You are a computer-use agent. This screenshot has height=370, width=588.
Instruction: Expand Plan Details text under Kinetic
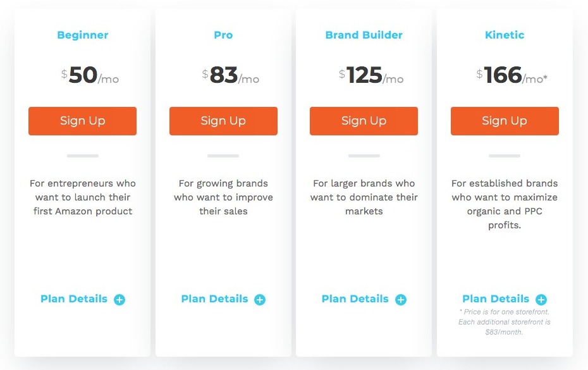[x=496, y=299]
